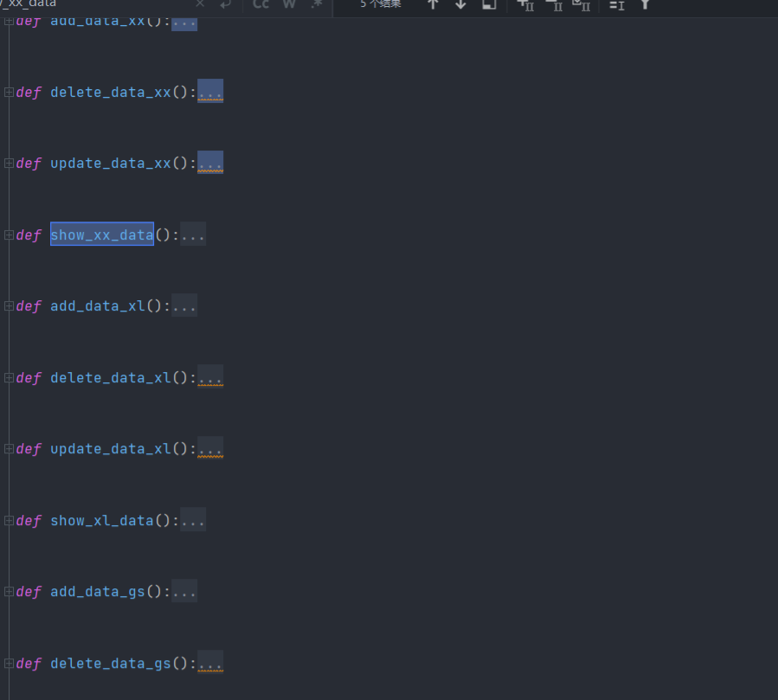778x700 pixels.
Task: Click the delete_data_xl function name
Action: tap(111, 378)
